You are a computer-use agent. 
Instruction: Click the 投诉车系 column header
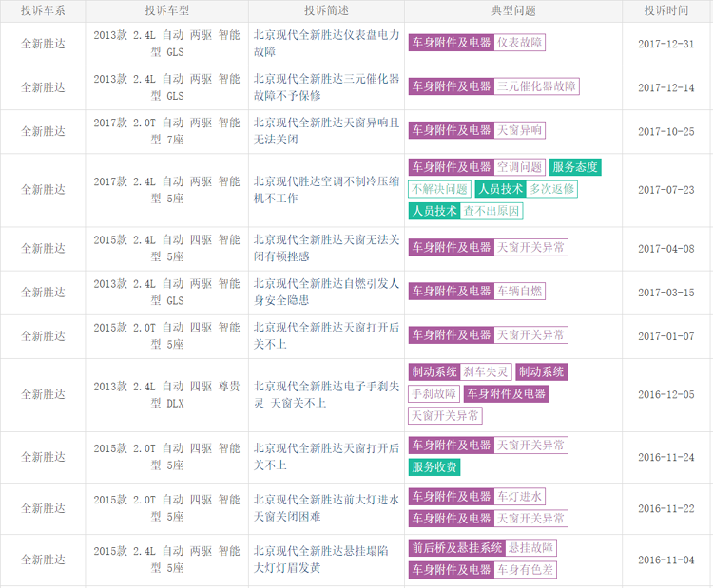point(43,10)
